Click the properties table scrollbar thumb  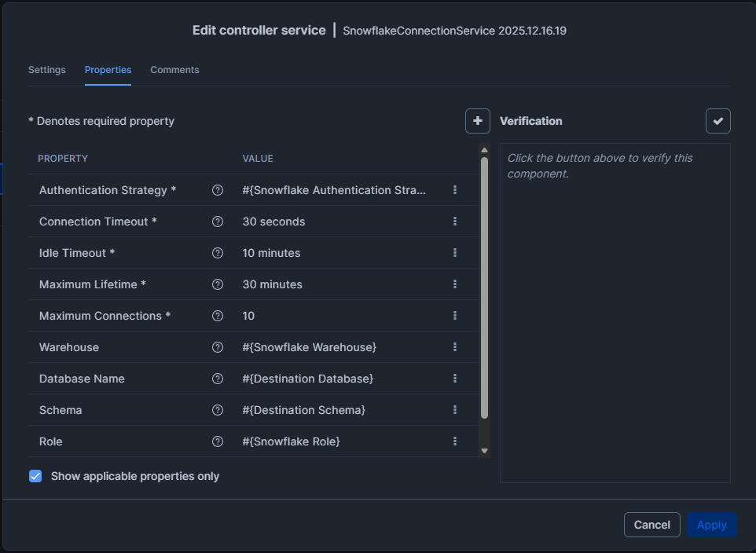[485, 287]
